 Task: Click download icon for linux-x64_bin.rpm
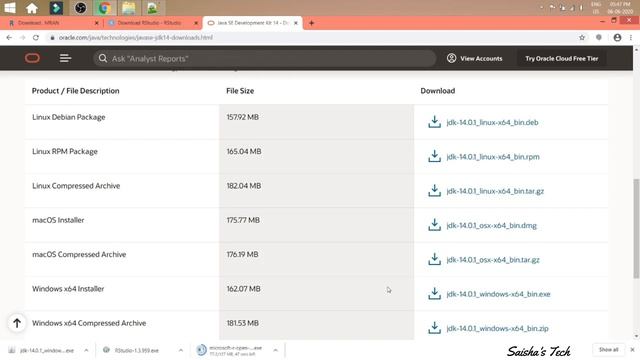pyautogui.click(x=434, y=156)
